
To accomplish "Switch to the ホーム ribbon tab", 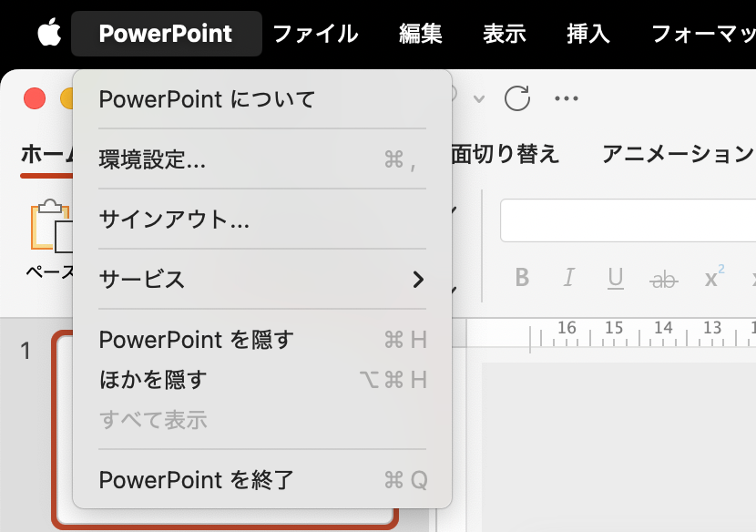I will 47,154.
